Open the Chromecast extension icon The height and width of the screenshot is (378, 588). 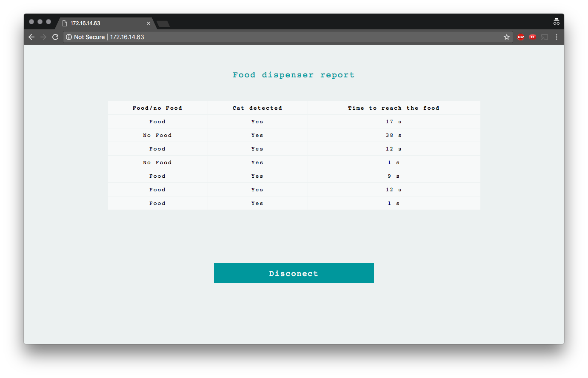pos(544,37)
